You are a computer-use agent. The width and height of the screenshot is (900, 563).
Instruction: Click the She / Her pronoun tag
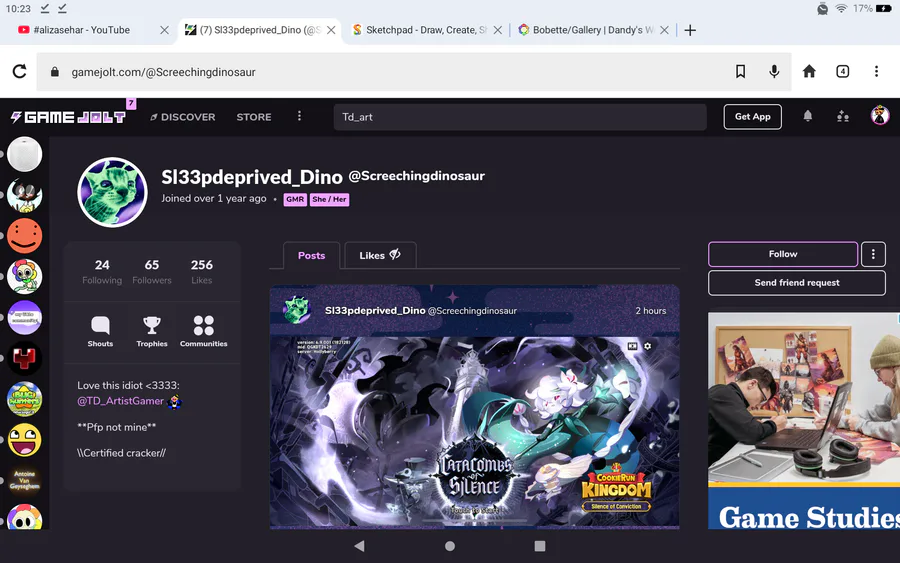tap(329, 199)
